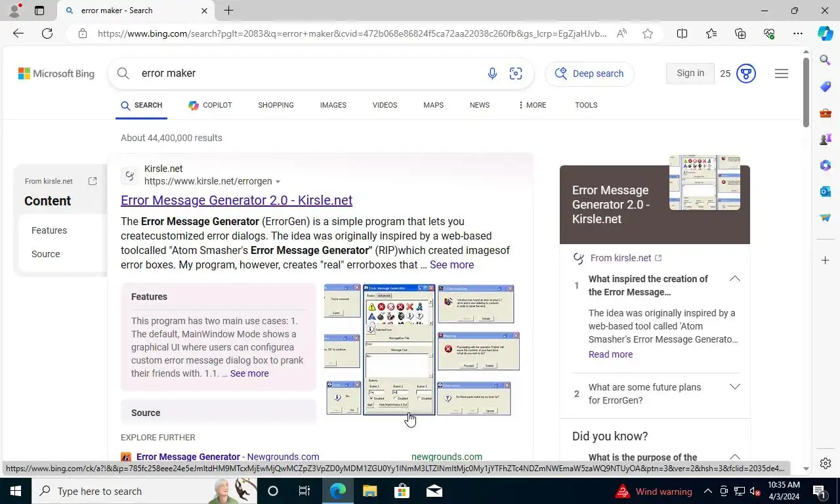Open Edge settings and more menu

(x=798, y=33)
